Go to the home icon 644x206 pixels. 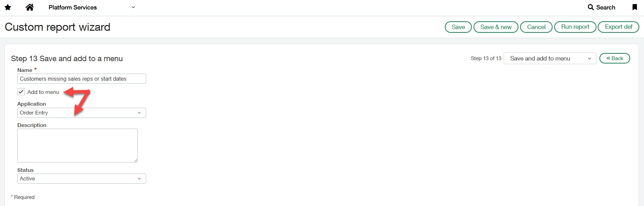[x=30, y=7]
